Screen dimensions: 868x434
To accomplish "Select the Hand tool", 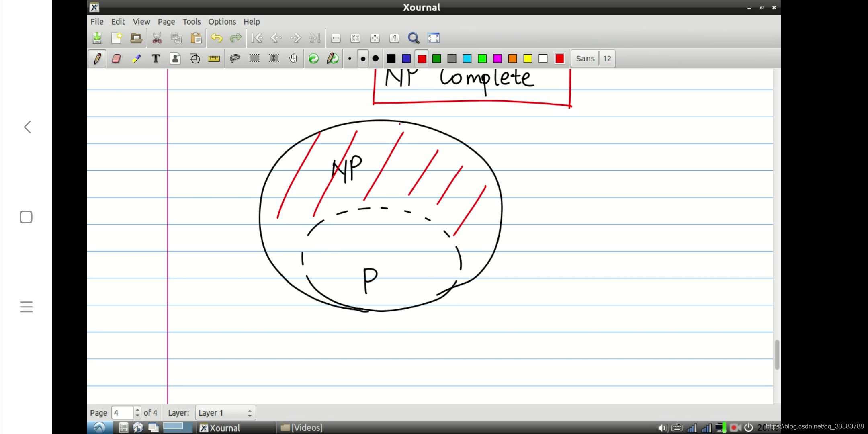I will click(293, 59).
